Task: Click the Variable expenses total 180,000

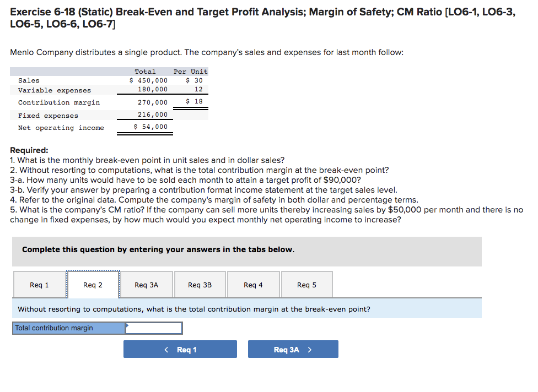Action: 153,89
